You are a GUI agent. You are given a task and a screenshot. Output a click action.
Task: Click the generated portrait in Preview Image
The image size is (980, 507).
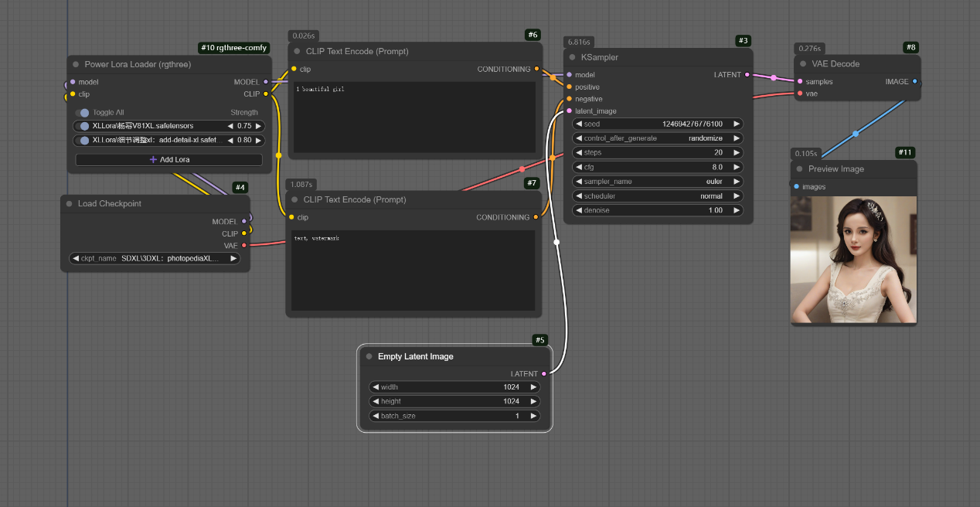pos(852,259)
